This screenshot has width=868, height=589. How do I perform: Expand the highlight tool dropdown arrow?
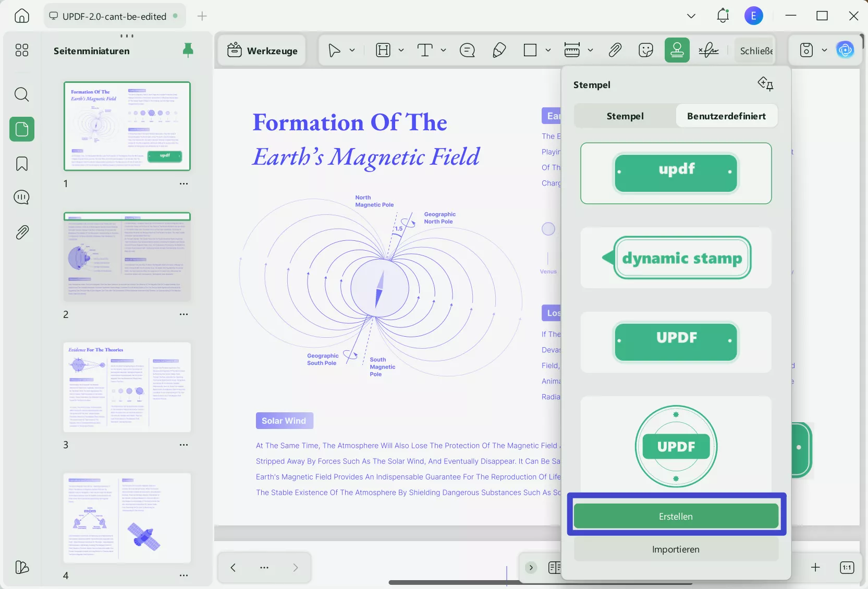[x=401, y=50]
